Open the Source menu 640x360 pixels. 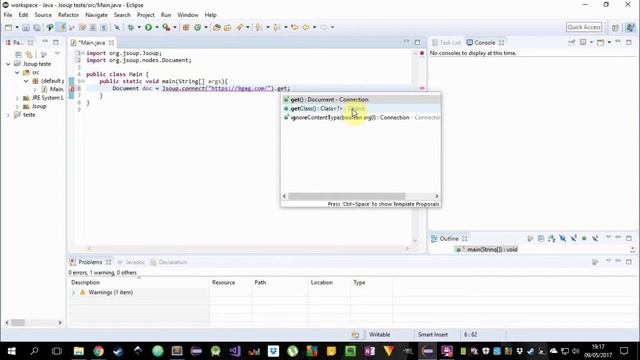point(43,15)
